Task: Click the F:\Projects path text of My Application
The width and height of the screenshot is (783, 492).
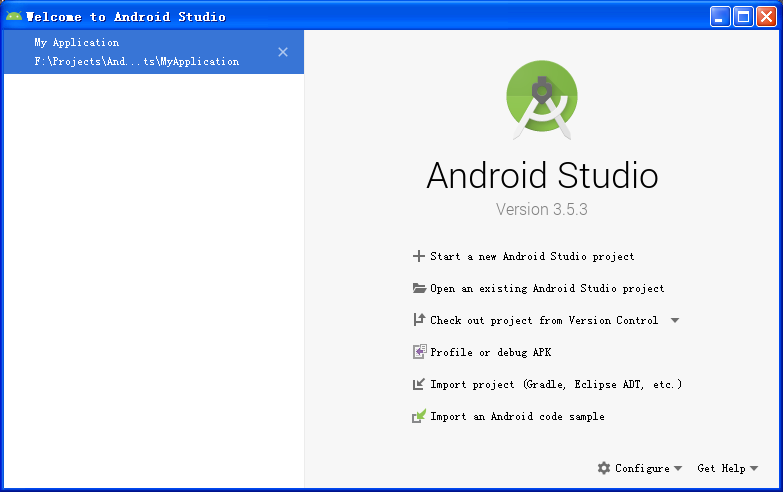Action: (136, 61)
